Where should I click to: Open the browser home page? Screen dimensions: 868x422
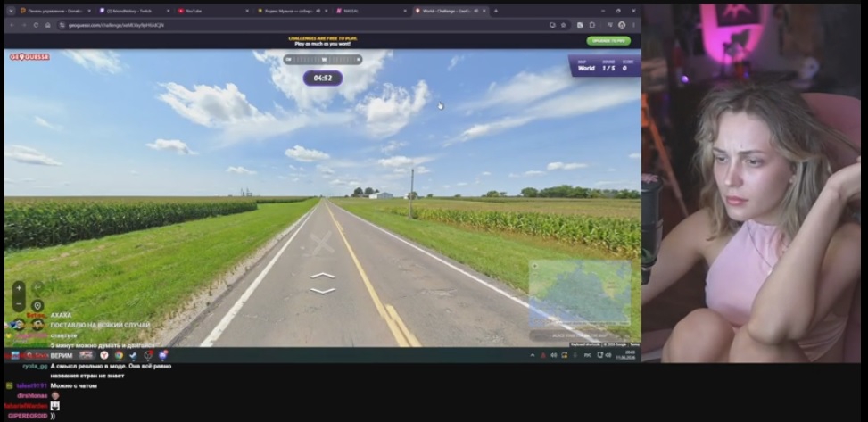(47, 25)
